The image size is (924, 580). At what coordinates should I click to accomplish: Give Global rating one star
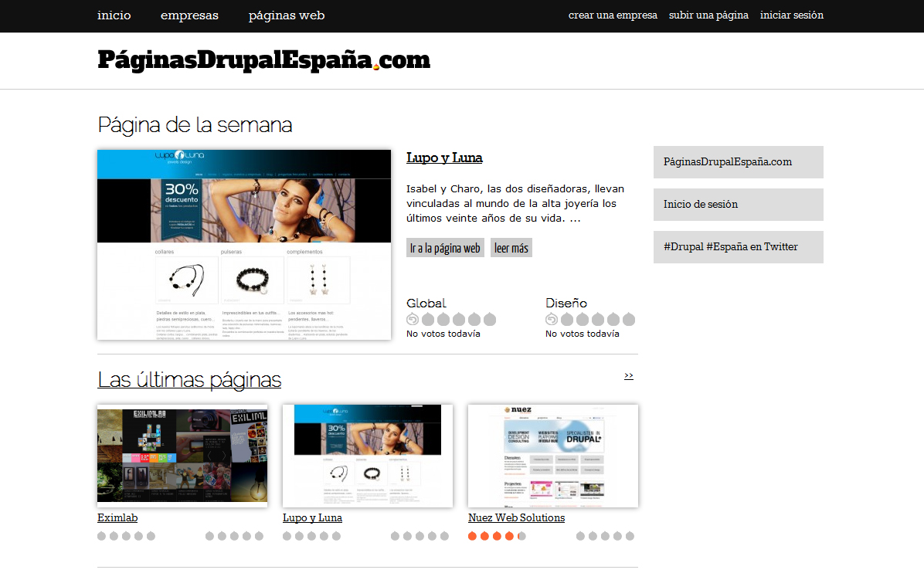[x=428, y=319]
